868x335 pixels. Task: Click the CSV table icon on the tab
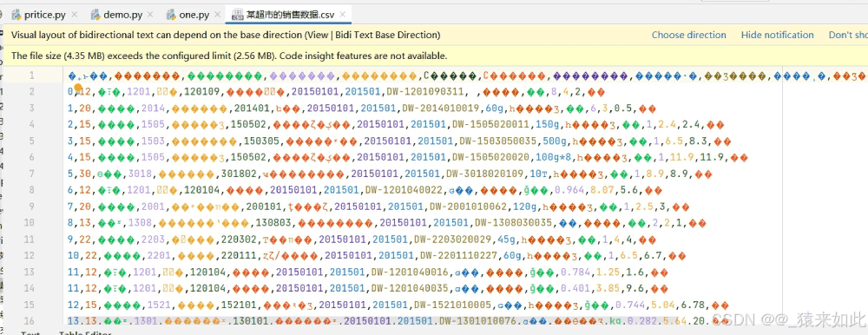[x=238, y=15]
